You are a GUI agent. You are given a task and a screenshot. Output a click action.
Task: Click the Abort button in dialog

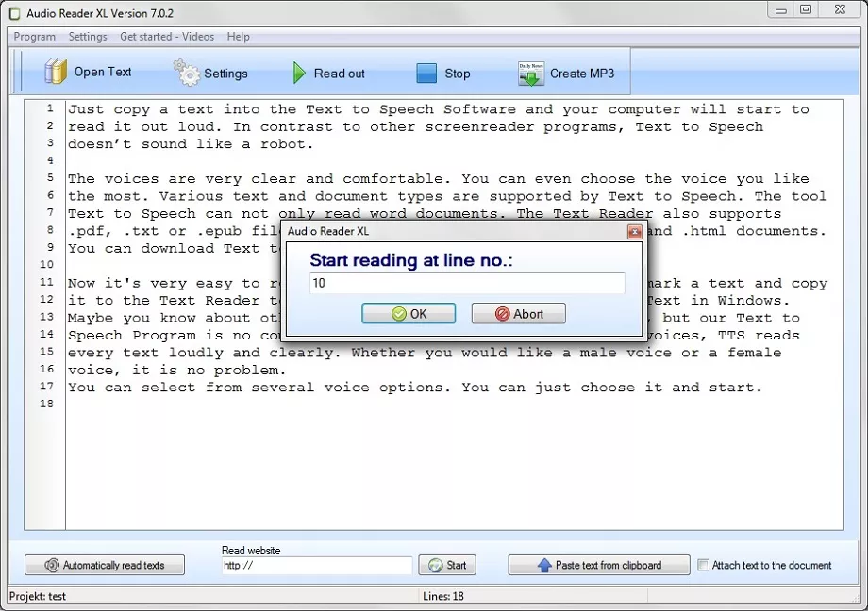pos(519,314)
